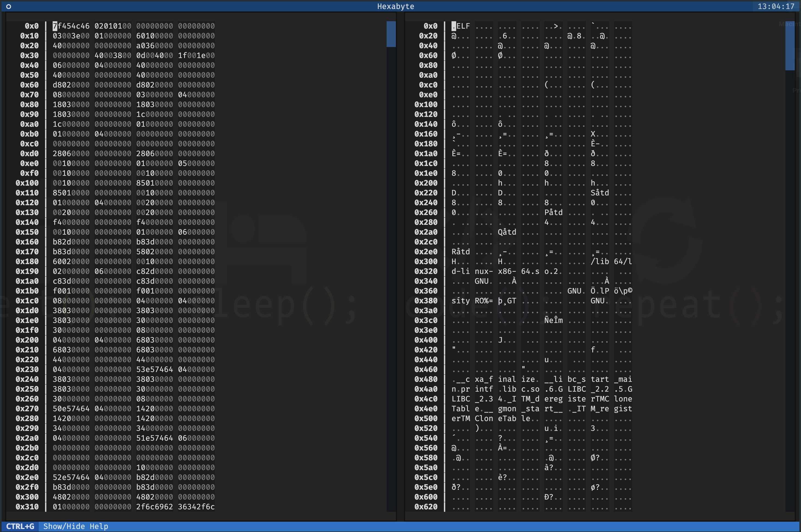This screenshot has width=801, height=532.
Task: Click hex value 2f6c6962 on row 0x310
Action: [154, 507]
